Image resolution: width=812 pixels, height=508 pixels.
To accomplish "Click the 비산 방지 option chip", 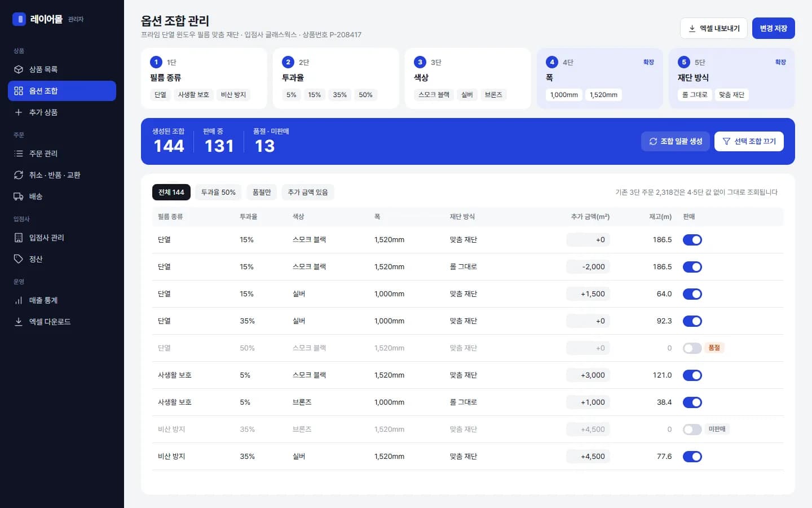I will [233, 95].
